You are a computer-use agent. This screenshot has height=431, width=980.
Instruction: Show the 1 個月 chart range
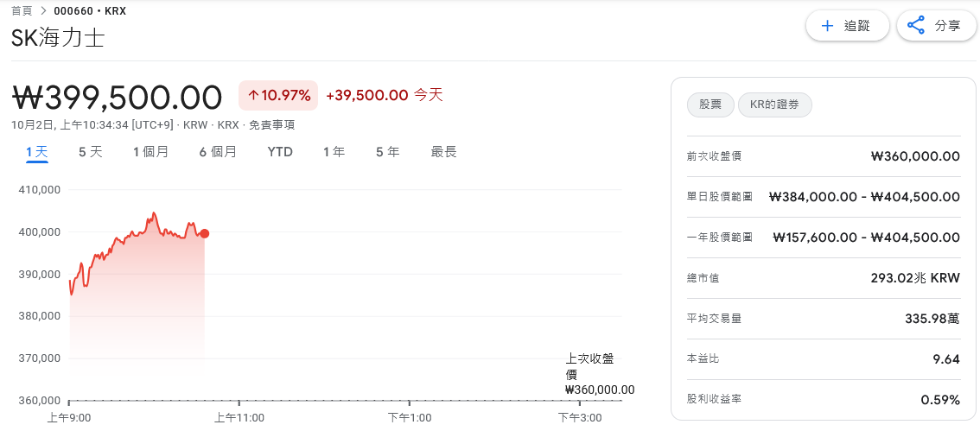[x=150, y=152]
